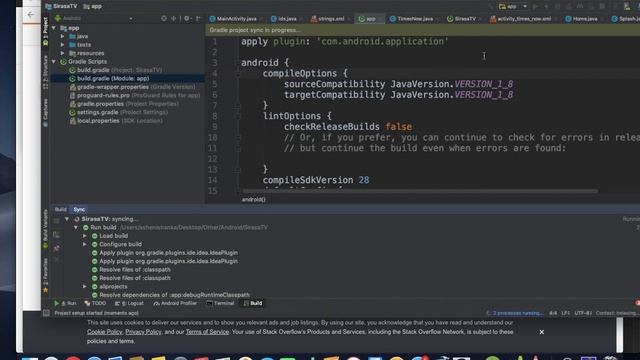Open the Logcat tool window
The height and width of the screenshot is (360, 640).
129,303
